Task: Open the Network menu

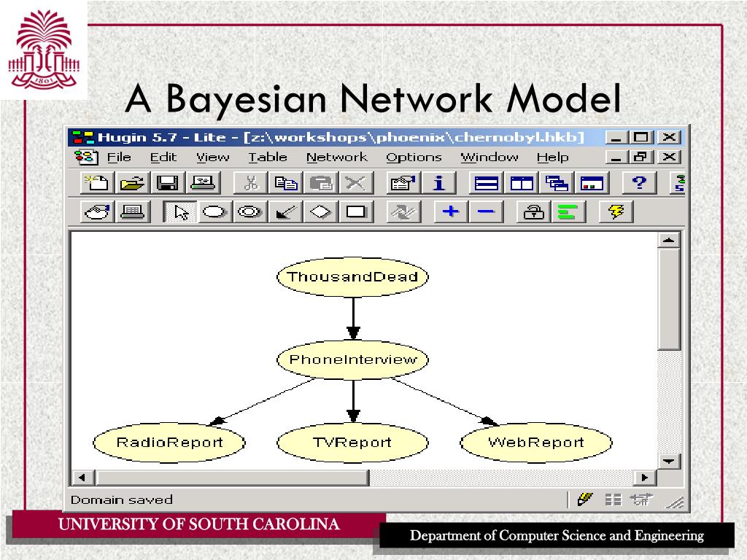Action: point(337,157)
